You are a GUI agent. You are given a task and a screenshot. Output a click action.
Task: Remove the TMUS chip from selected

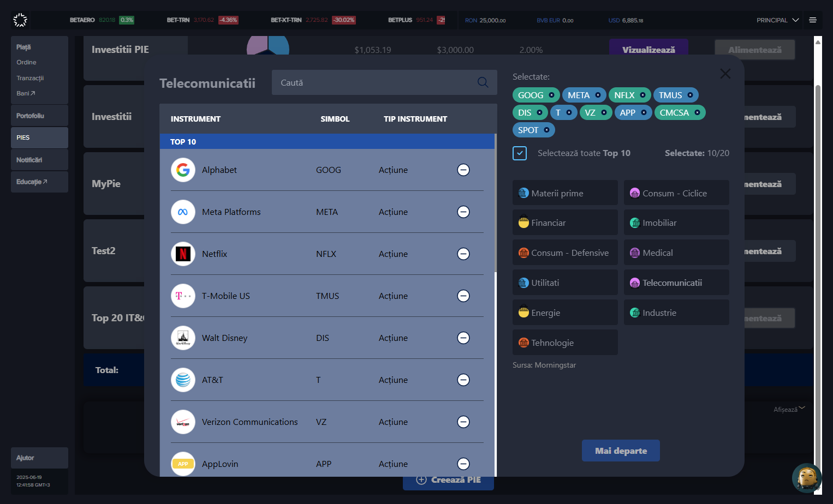tap(690, 95)
